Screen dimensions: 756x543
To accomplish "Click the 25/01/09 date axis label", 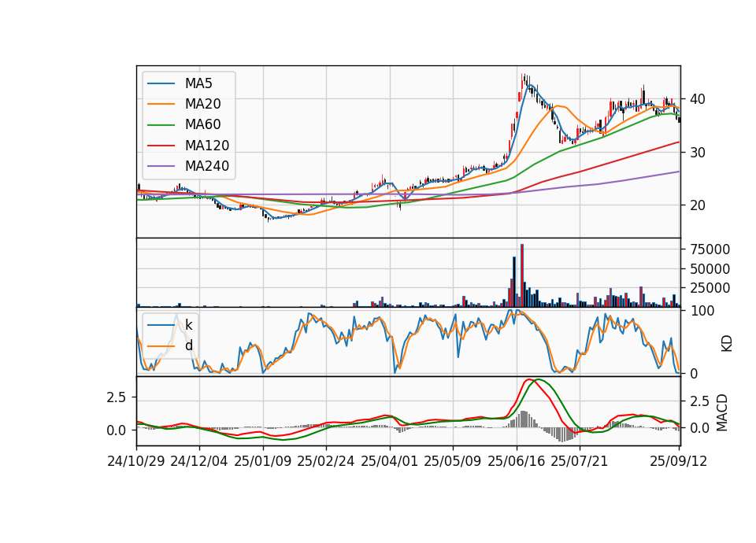I will 263,461.
